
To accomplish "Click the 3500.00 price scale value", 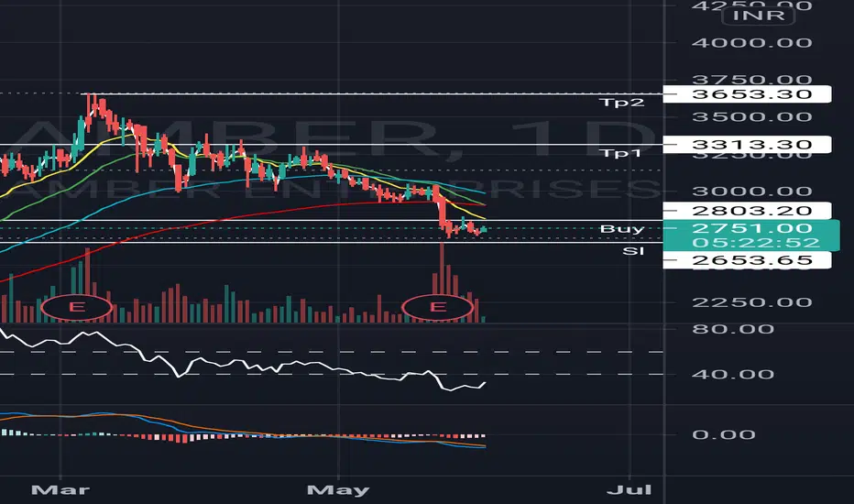I will 751,116.
